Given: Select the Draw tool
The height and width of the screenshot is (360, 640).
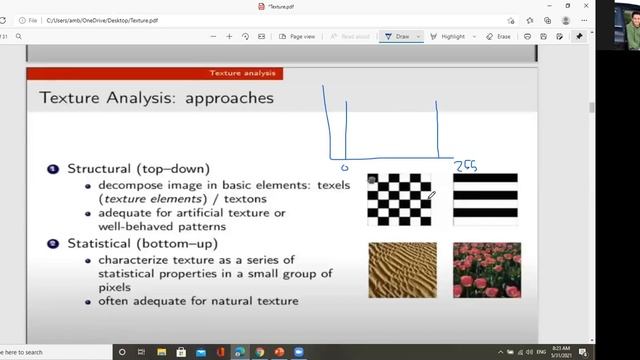Looking at the screenshot, I should tap(397, 36).
